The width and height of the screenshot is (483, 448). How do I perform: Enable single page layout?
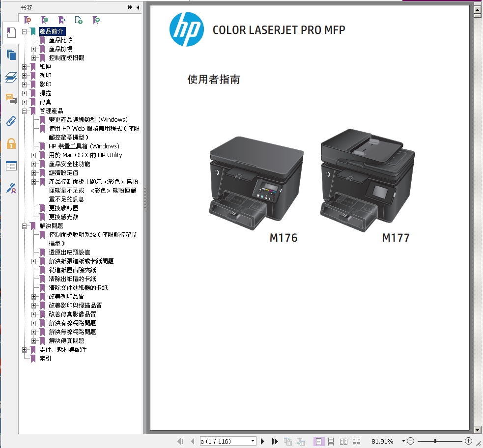click(318, 441)
